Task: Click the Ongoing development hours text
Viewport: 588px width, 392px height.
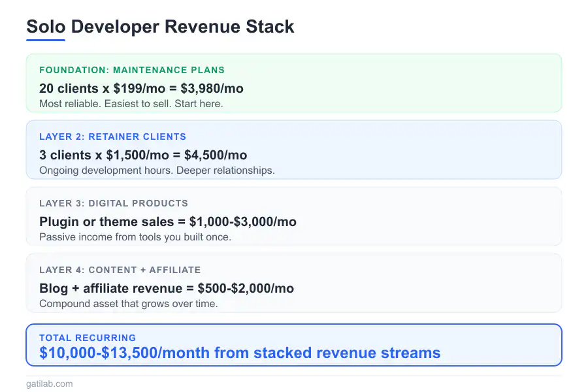Action: tap(157, 170)
